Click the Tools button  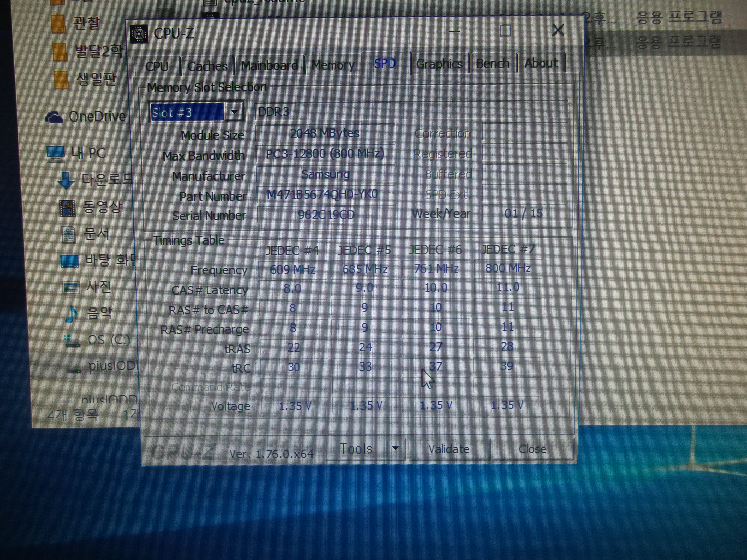[356, 449]
